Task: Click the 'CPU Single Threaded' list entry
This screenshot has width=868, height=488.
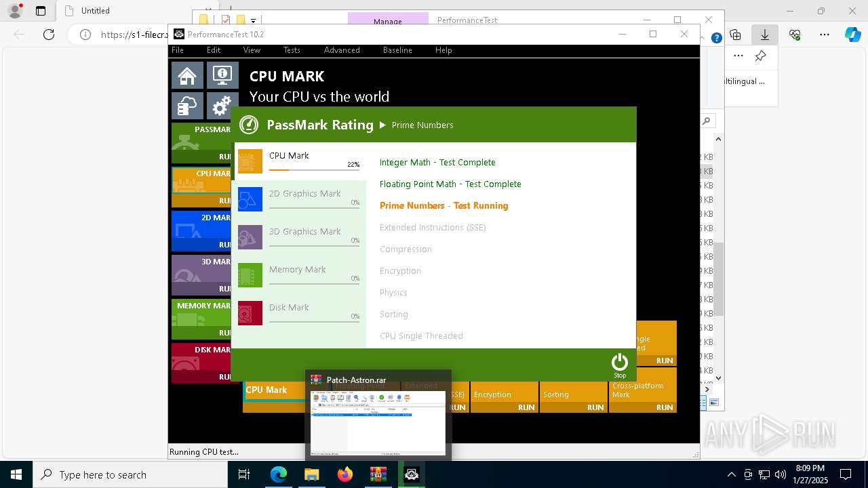Action: (421, 335)
